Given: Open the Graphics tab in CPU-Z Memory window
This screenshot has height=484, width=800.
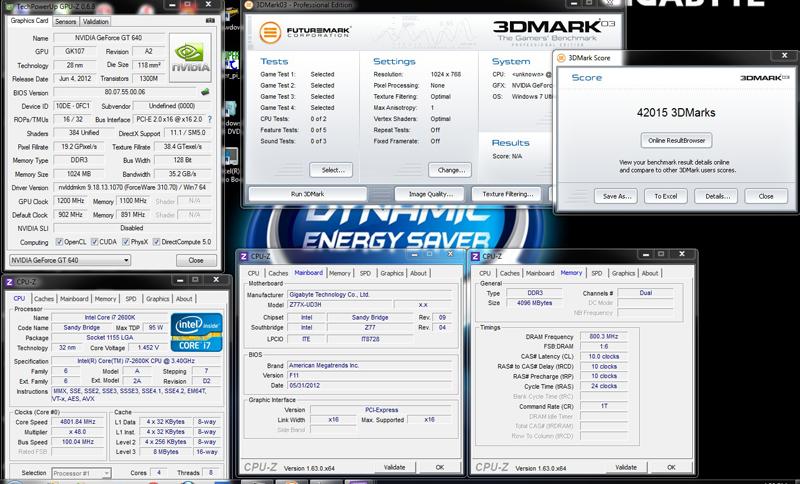Looking at the screenshot, I should [623, 273].
